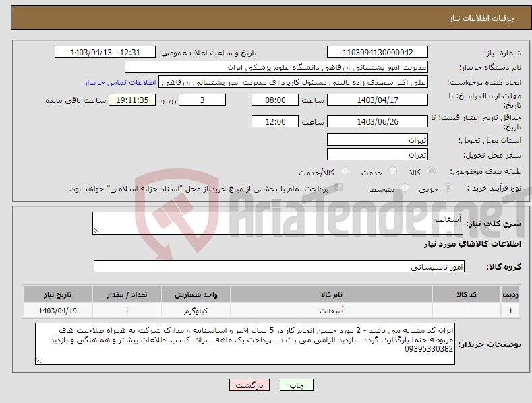
Task: Open the اطلاعات تماس خریدار link
Action: [120, 82]
